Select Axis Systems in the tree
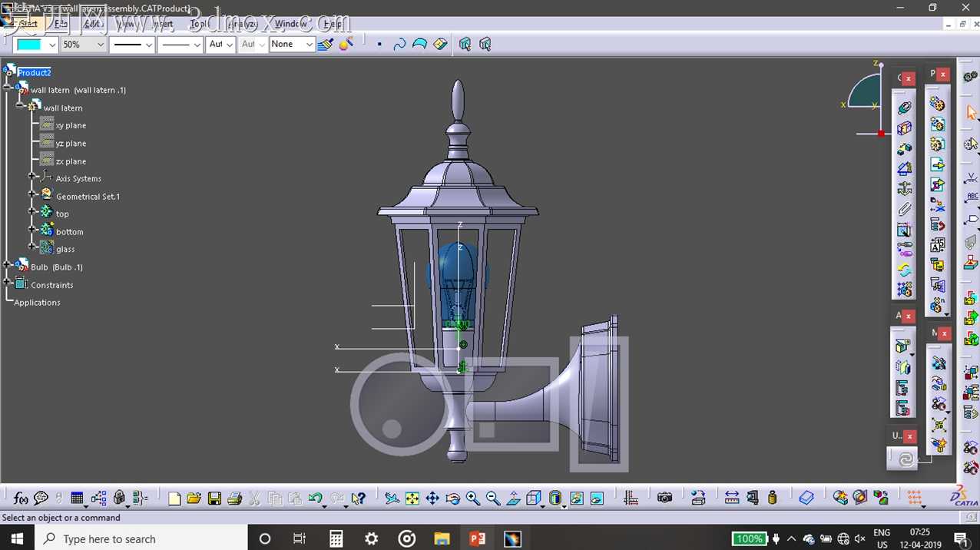This screenshot has height=550, width=980. (x=78, y=178)
